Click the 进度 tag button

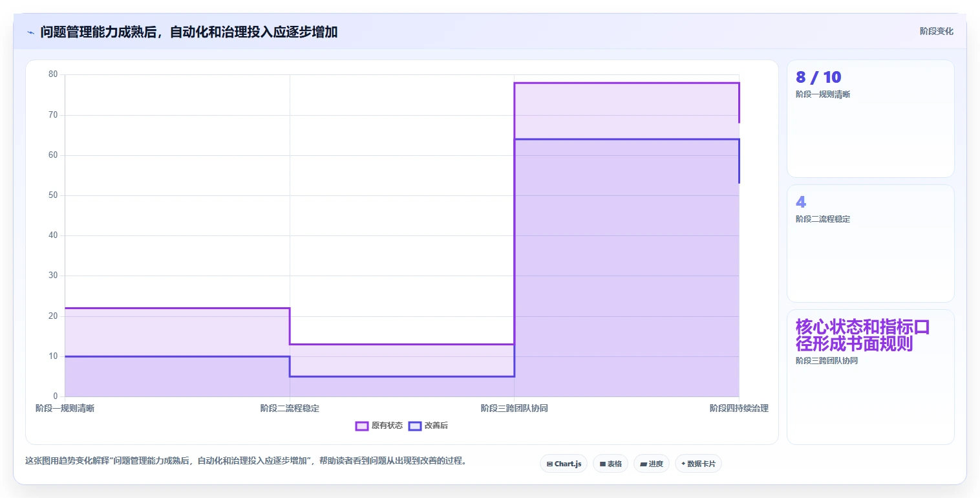tap(652, 464)
